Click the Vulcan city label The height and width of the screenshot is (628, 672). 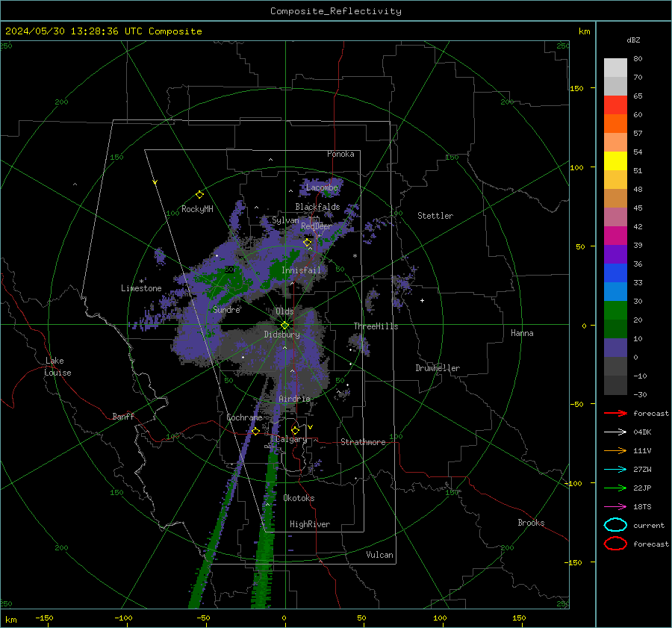pos(379,555)
